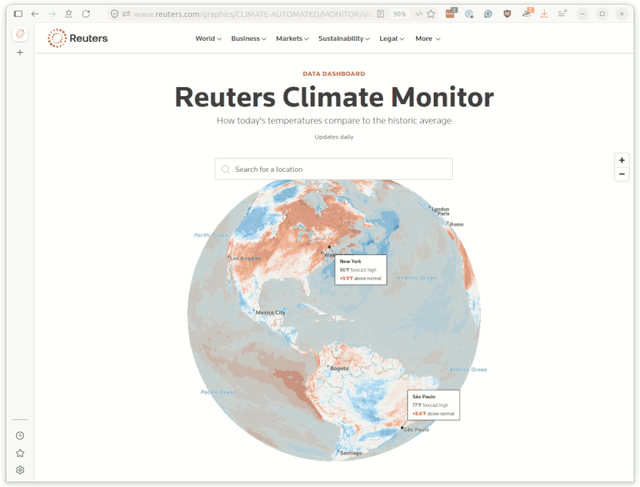Expand the Business menu
640x487 pixels.
pos(249,39)
